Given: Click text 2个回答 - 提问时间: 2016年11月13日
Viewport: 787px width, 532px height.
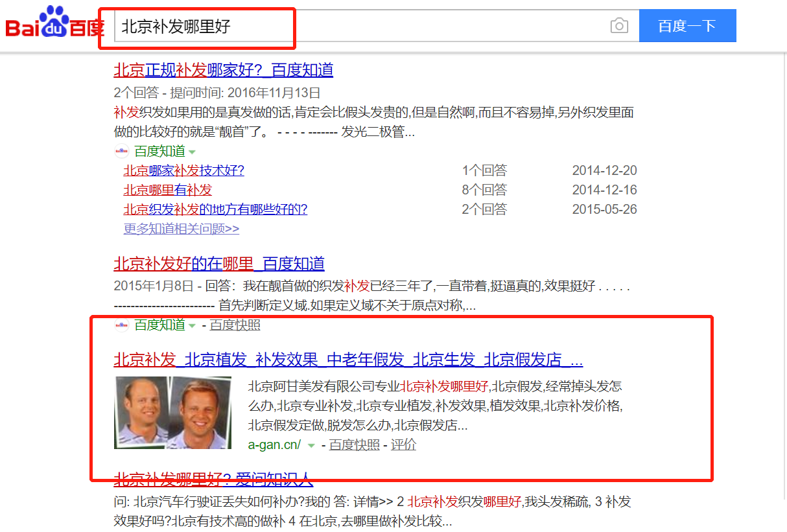Looking at the screenshot, I should (x=217, y=93).
